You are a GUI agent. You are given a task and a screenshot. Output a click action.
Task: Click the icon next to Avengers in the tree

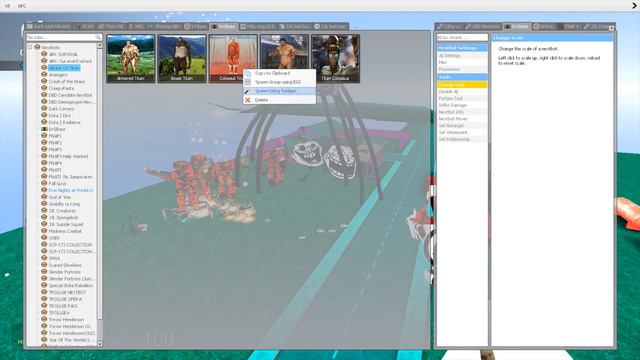pos(44,75)
